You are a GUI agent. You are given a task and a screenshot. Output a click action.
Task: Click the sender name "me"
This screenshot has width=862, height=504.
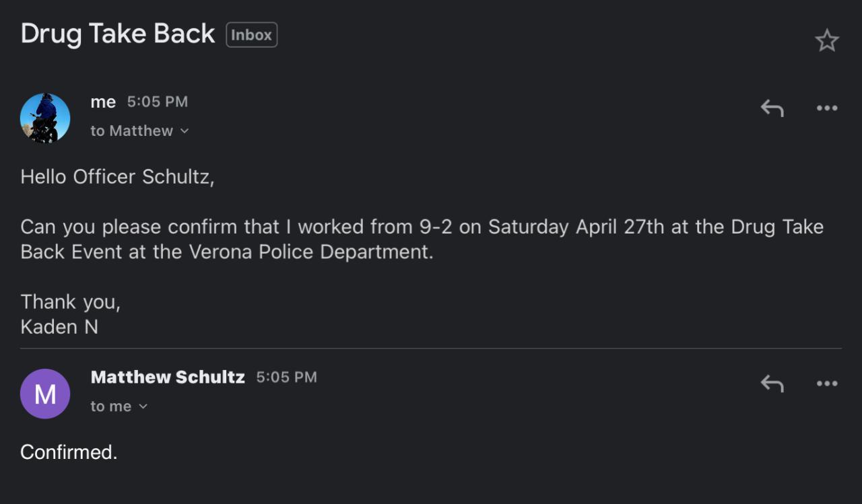[x=103, y=102]
